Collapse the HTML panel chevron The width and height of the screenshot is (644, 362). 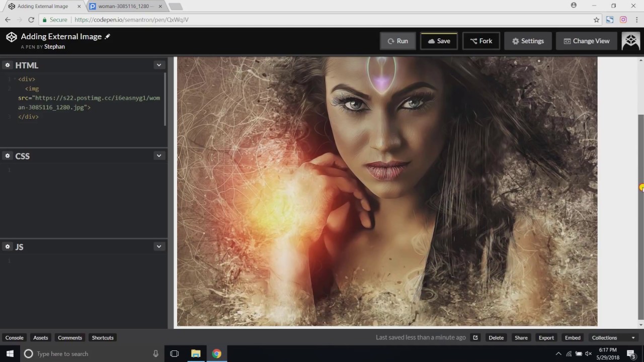coord(159,65)
